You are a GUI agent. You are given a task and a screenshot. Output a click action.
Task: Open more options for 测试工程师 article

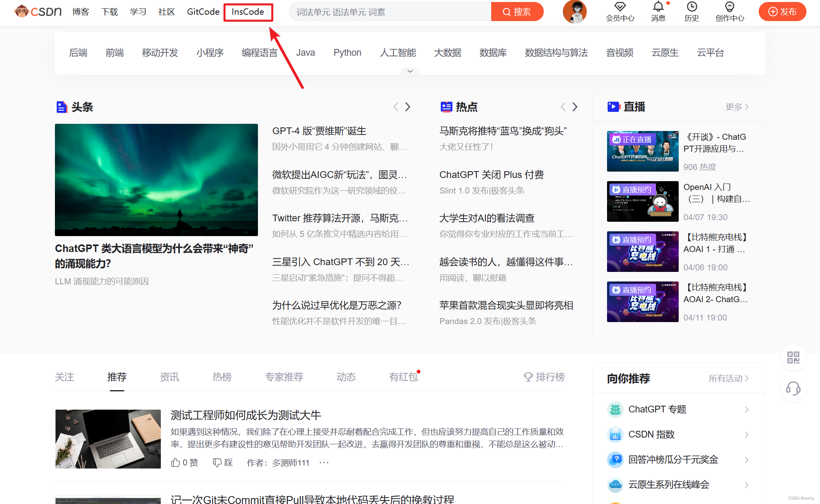[x=324, y=463]
